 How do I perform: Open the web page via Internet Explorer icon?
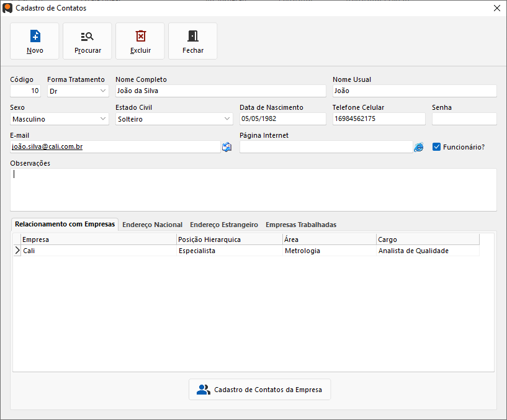click(419, 147)
